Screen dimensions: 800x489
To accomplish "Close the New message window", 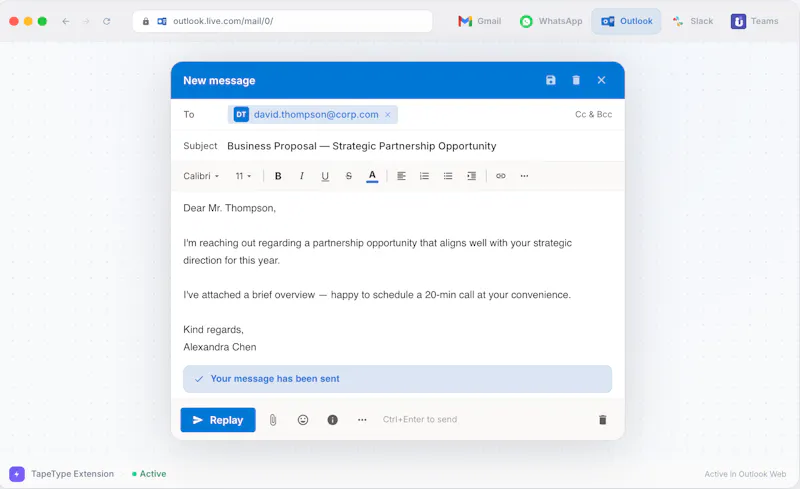I will coord(602,80).
